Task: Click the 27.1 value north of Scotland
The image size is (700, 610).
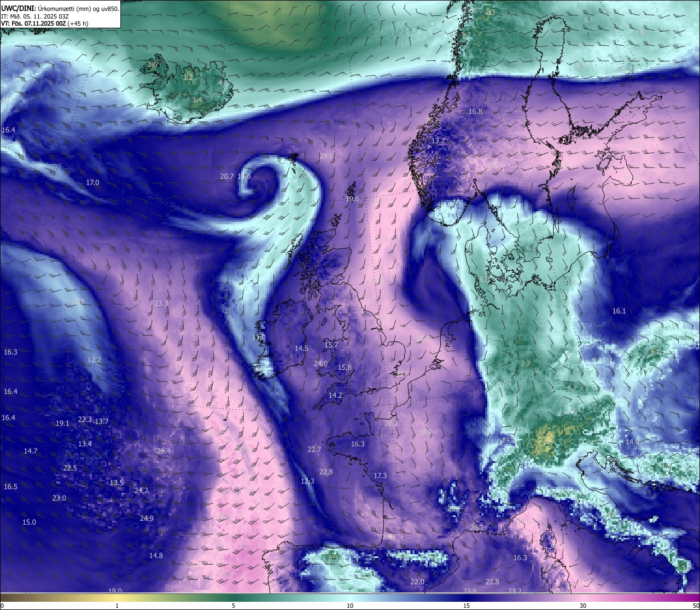Action: tap(326, 156)
